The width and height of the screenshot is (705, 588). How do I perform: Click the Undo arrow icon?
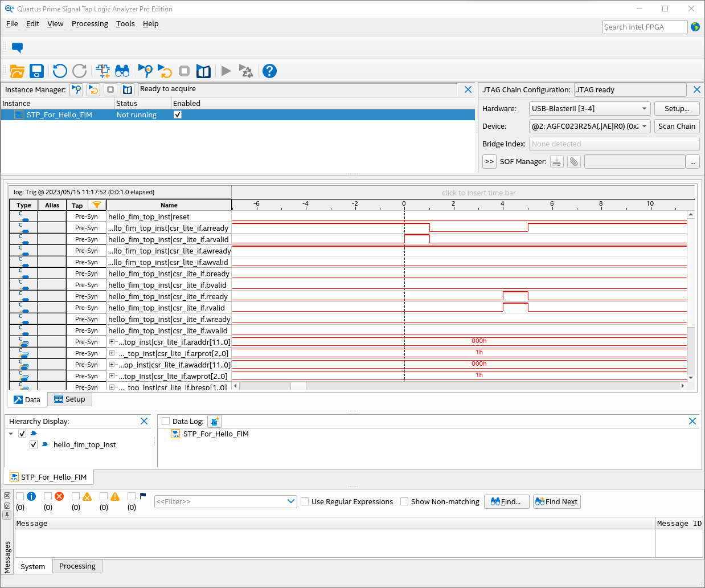(60, 71)
